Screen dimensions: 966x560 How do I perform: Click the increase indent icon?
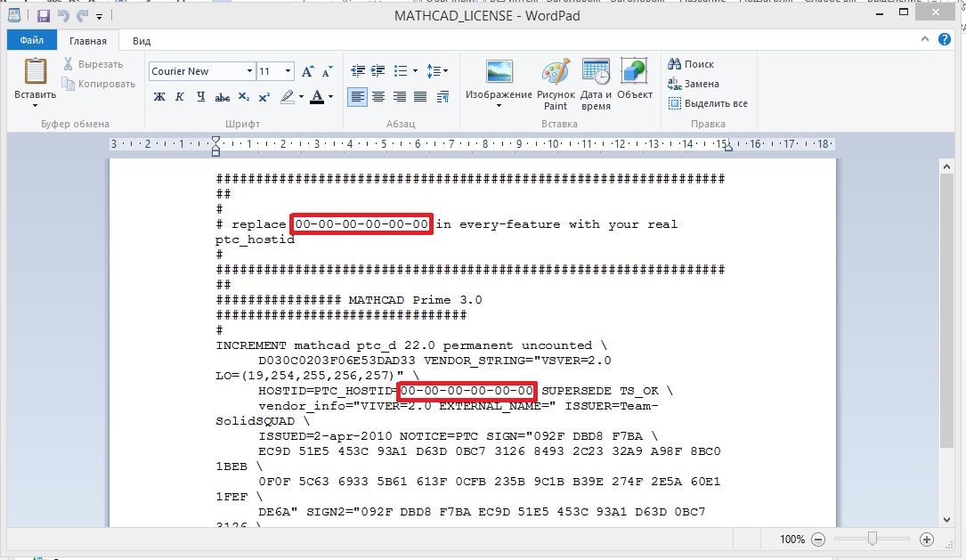pos(377,71)
